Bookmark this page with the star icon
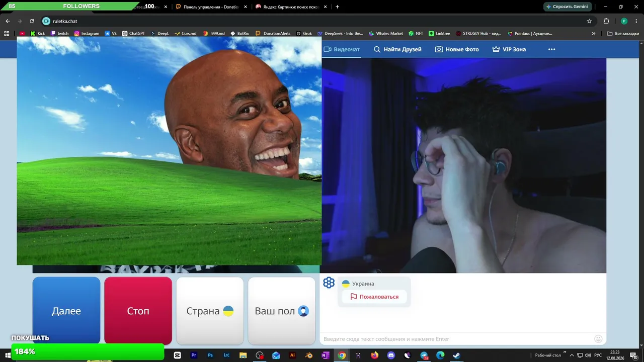This screenshot has width=644, height=362. (589, 21)
